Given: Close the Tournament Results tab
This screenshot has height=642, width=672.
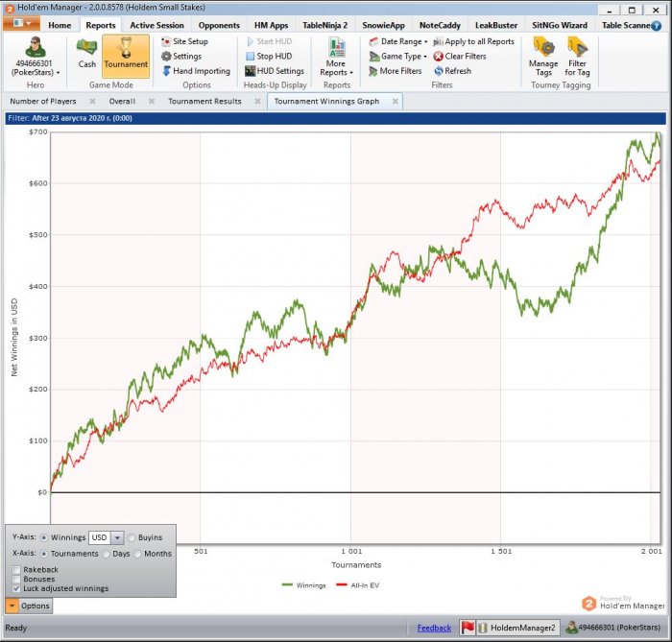Looking at the screenshot, I should tap(257, 101).
